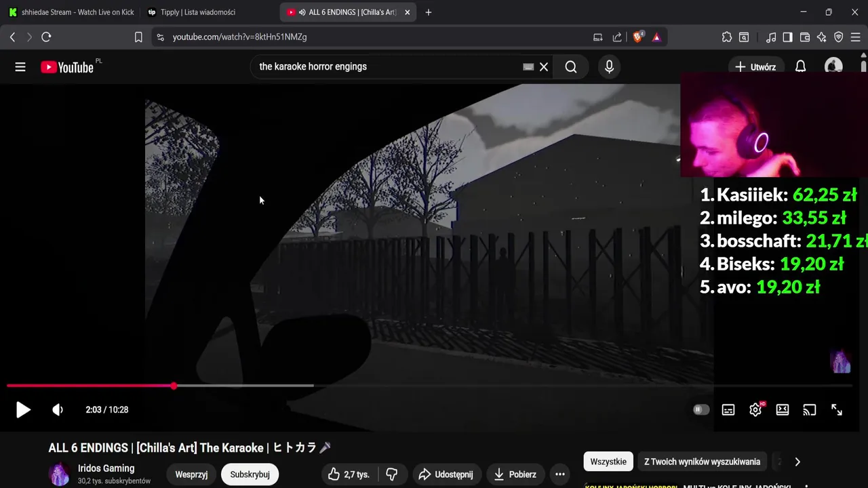Viewport: 868px width, 488px height.
Task: Go forward in browser history
Action: point(29,37)
